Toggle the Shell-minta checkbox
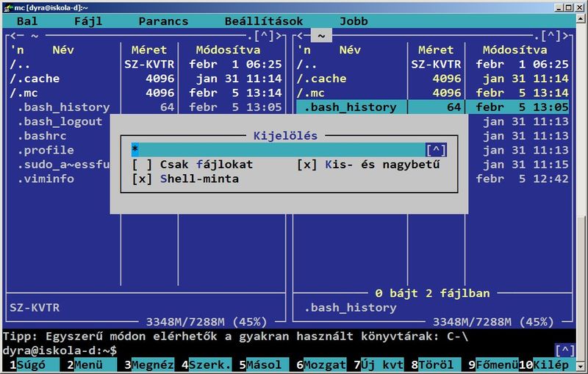This screenshot has height=374, width=588. (x=142, y=179)
